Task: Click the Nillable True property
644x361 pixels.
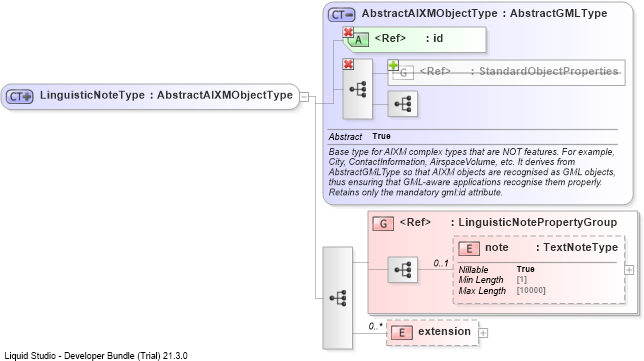Action: pyautogui.click(x=497, y=269)
